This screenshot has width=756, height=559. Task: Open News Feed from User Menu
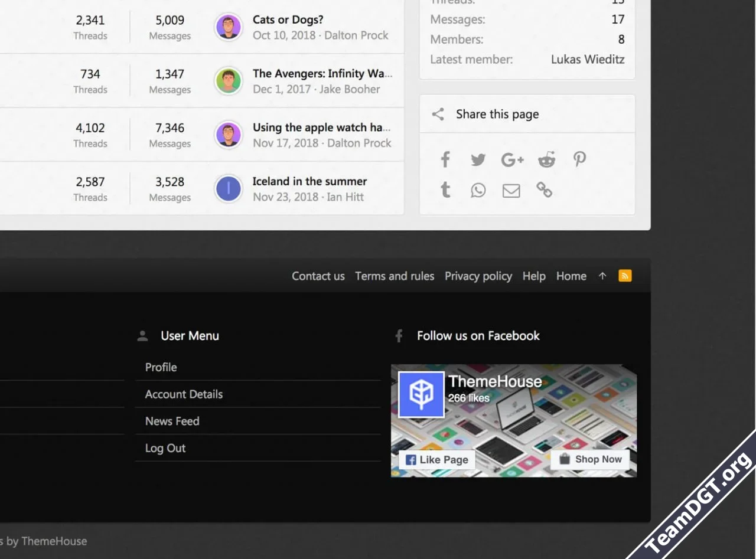pos(172,421)
